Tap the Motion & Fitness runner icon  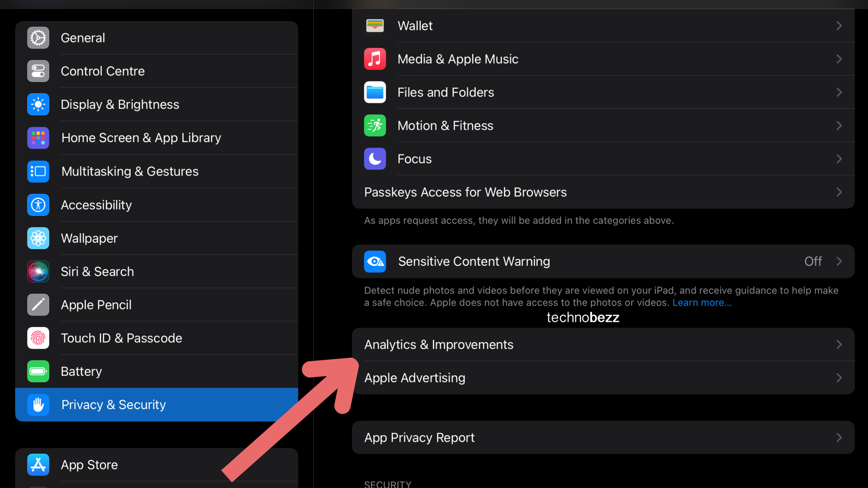[375, 125]
